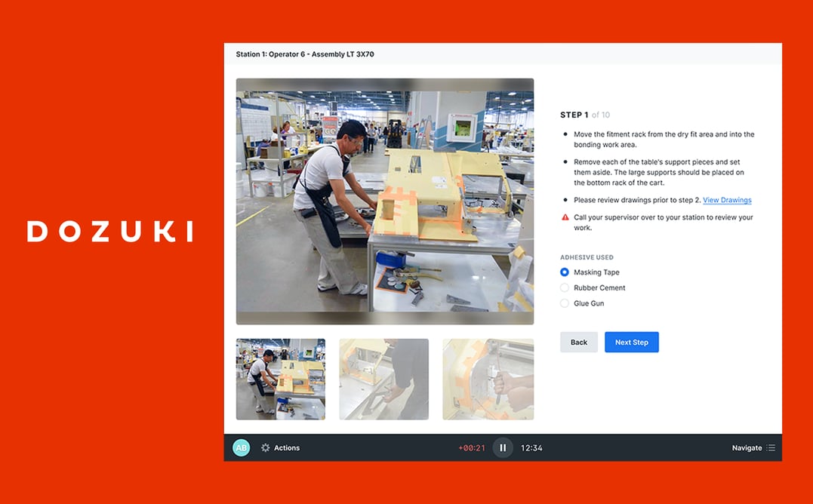Open the Actions gear icon
Image resolution: width=813 pixels, height=504 pixels.
(x=266, y=447)
